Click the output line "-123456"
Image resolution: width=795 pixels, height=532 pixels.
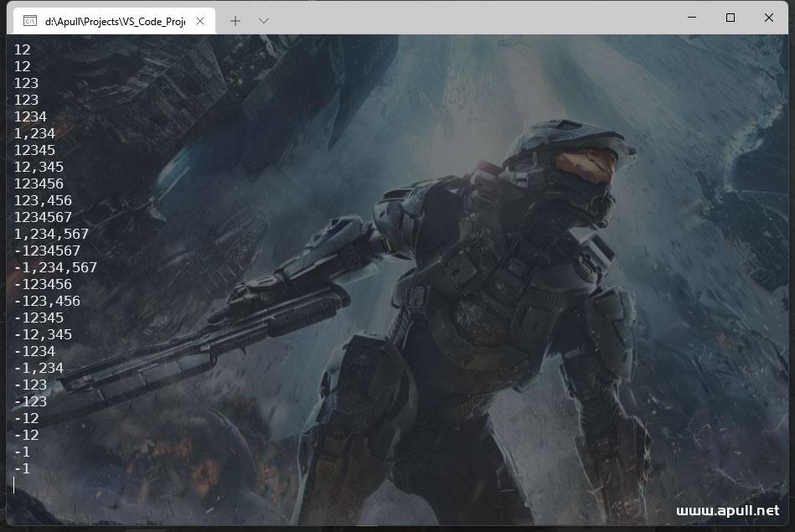[x=43, y=284]
